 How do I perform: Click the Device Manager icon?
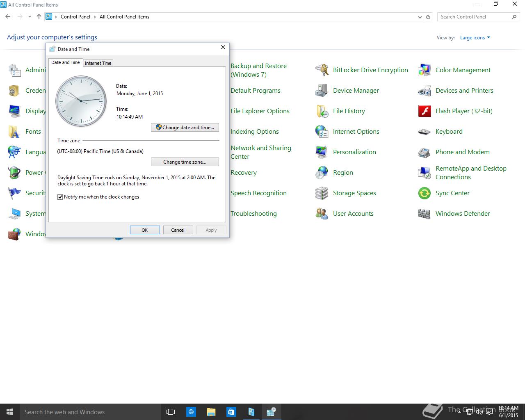(322, 91)
